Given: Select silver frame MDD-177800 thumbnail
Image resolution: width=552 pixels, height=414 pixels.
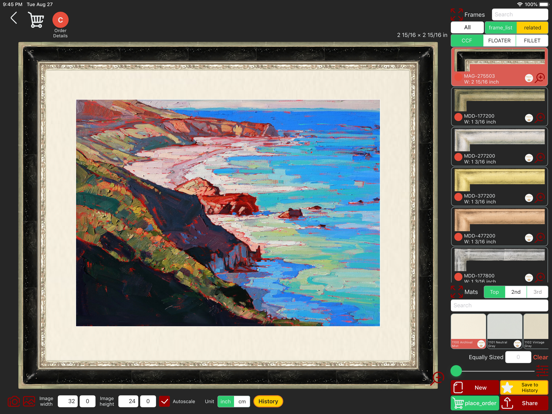Looking at the screenshot, I should 499,260.
